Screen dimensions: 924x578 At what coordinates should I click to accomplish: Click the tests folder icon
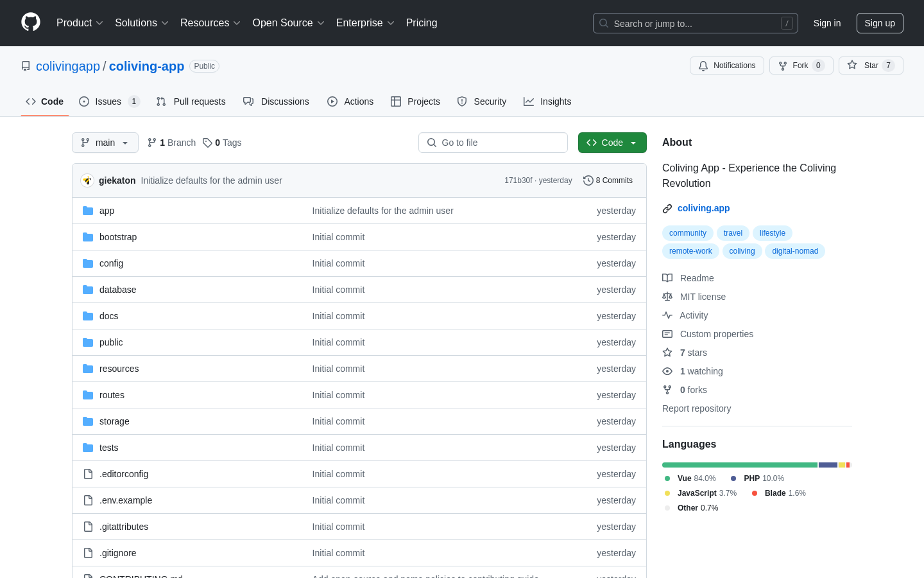(88, 448)
